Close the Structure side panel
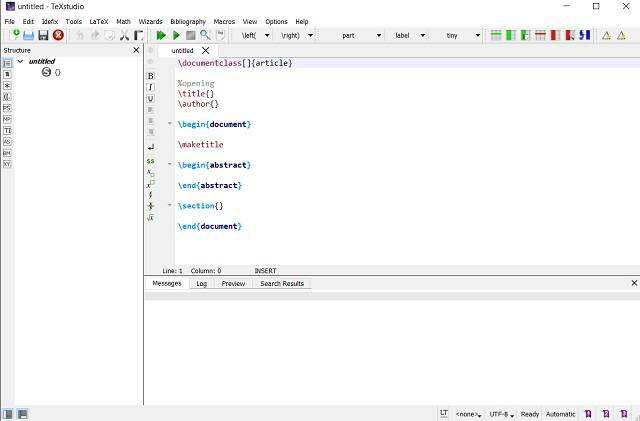 coord(136,50)
